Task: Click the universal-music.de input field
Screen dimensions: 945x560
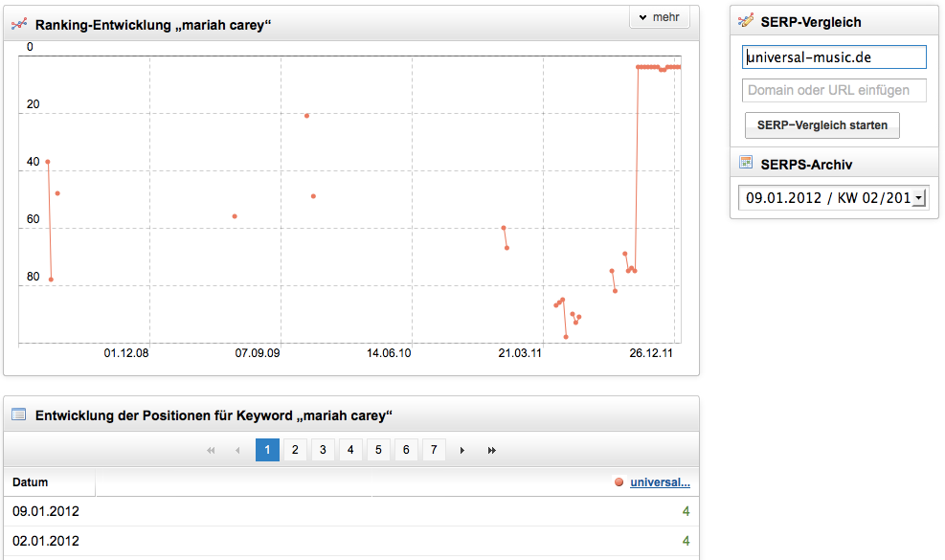Action: [834, 57]
